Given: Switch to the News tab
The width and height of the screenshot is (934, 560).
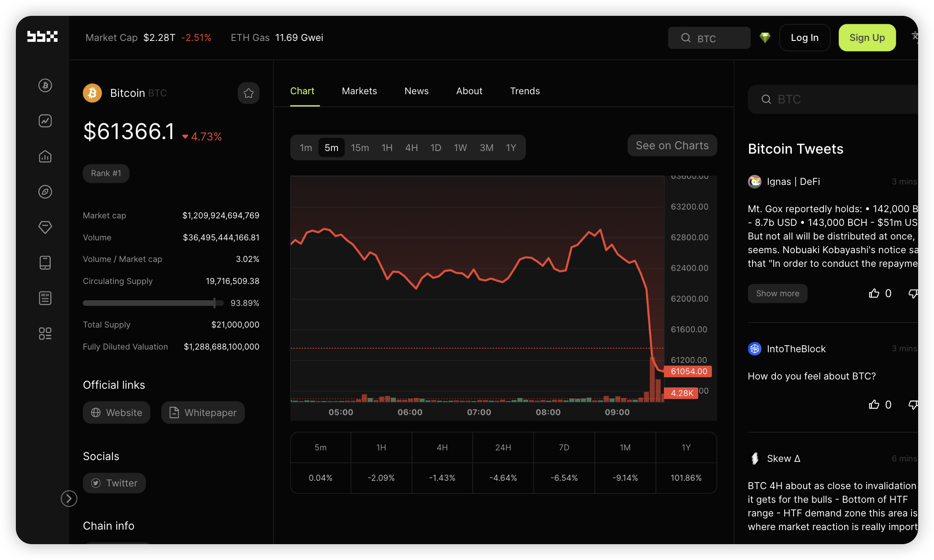Looking at the screenshot, I should pyautogui.click(x=416, y=91).
